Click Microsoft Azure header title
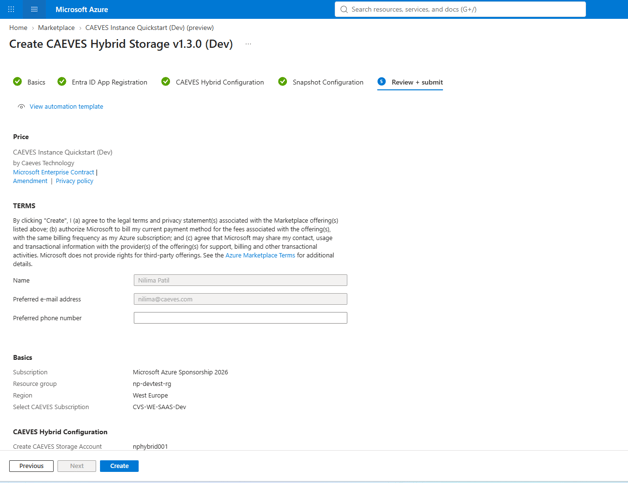Image resolution: width=628 pixels, height=483 pixels. 82,9
